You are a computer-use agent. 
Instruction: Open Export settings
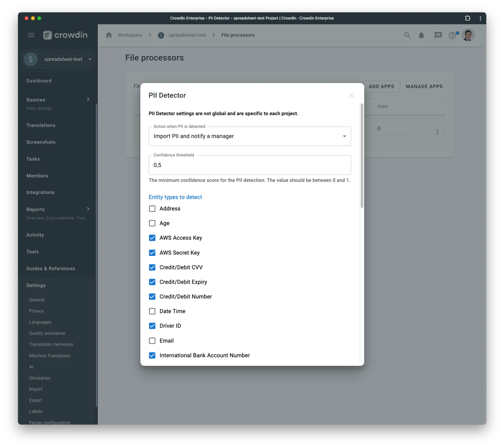pos(35,400)
